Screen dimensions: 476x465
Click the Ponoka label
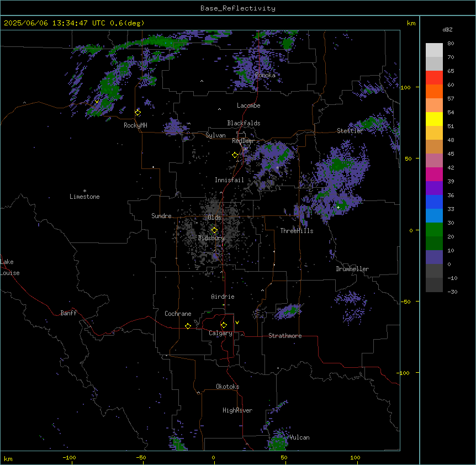[x=265, y=75]
